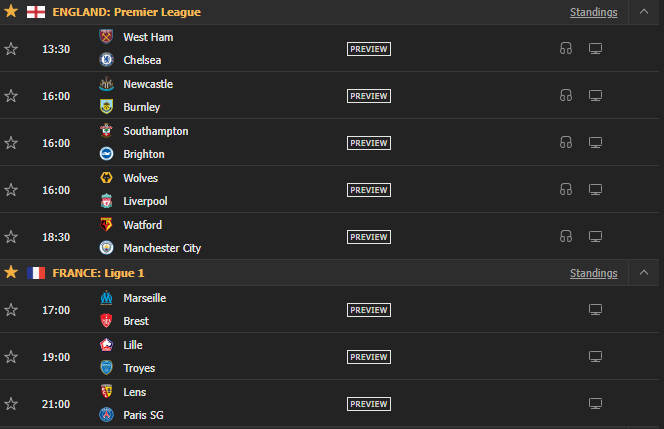This screenshot has width=664, height=429.
Task: Click TV broadcast icon for Watford–Manchester City
Action: point(595,237)
